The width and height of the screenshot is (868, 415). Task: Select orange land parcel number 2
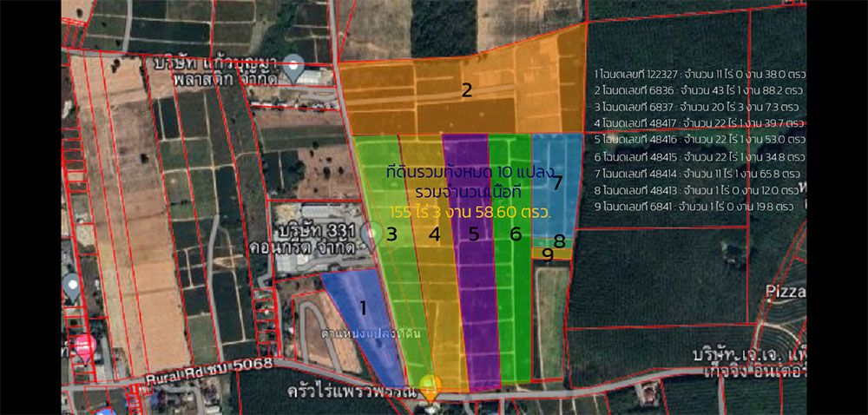coord(465,90)
